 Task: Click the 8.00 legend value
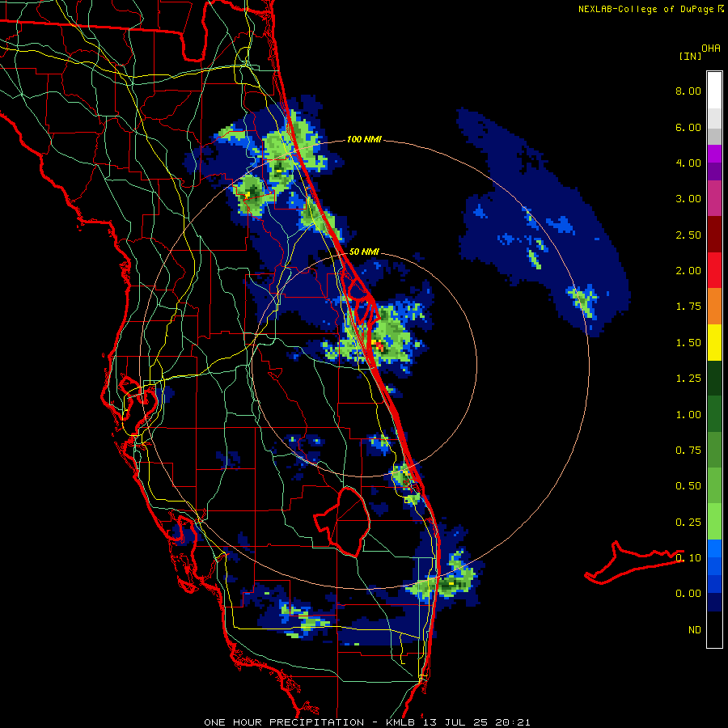(688, 91)
